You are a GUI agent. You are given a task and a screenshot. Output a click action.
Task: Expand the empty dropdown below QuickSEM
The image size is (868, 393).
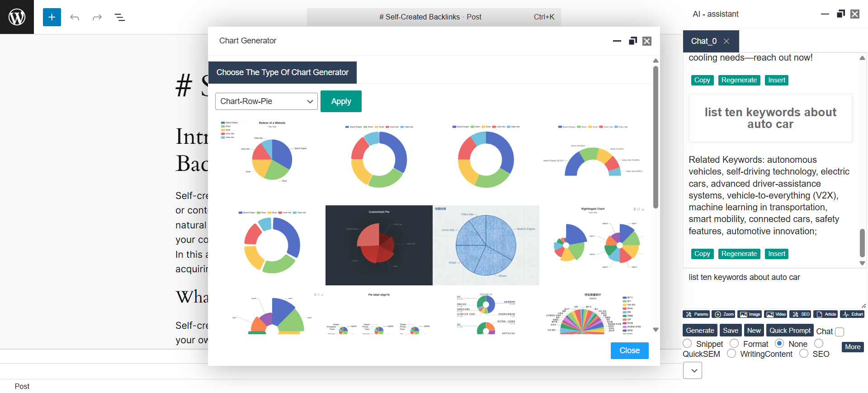click(692, 371)
